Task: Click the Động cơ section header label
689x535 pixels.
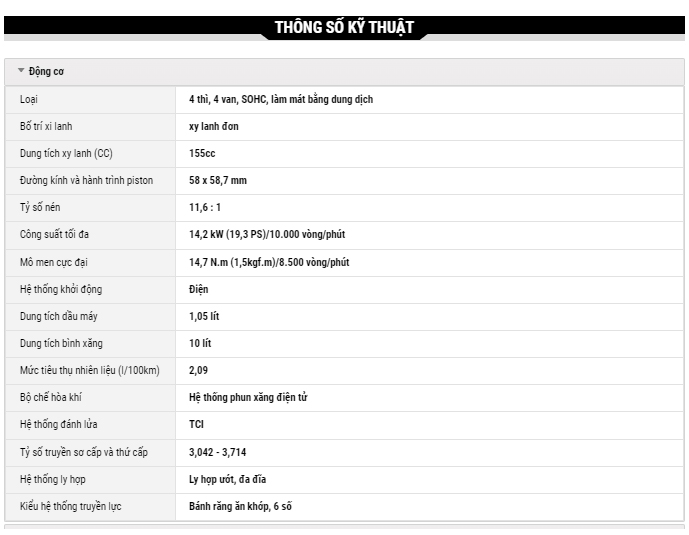Action: (x=47, y=72)
